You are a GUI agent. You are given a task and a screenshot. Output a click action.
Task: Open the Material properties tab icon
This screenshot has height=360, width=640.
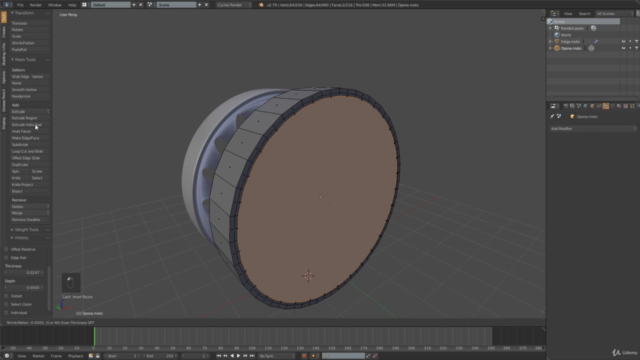pyautogui.click(x=619, y=106)
